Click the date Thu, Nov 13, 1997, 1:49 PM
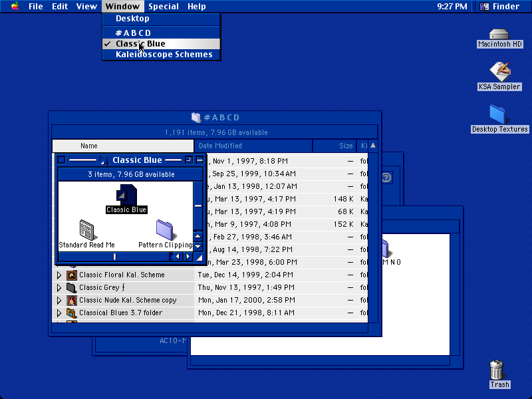This screenshot has height=399, width=532. point(246,288)
